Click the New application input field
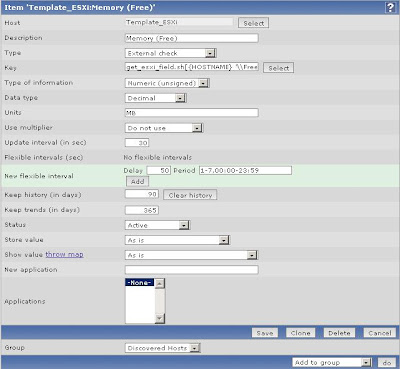Image resolution: width=400 pixels, height=369 pixels. click(x=191, y=270)
